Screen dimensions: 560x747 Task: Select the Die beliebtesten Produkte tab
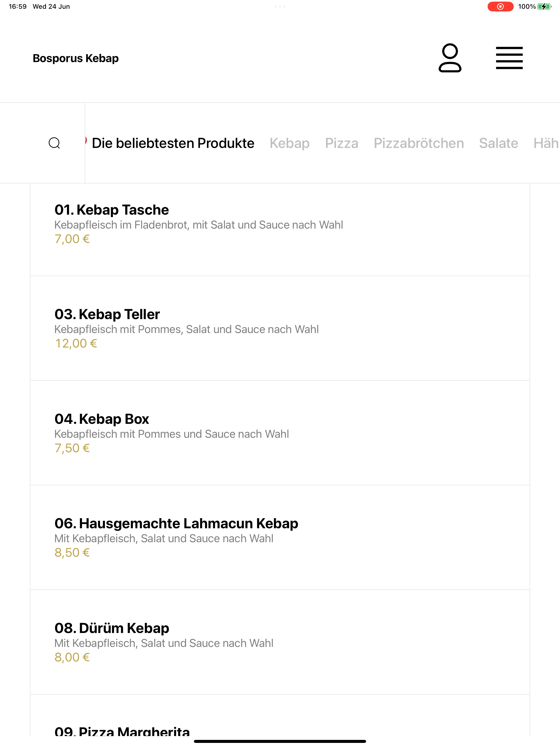click(173, 143)
